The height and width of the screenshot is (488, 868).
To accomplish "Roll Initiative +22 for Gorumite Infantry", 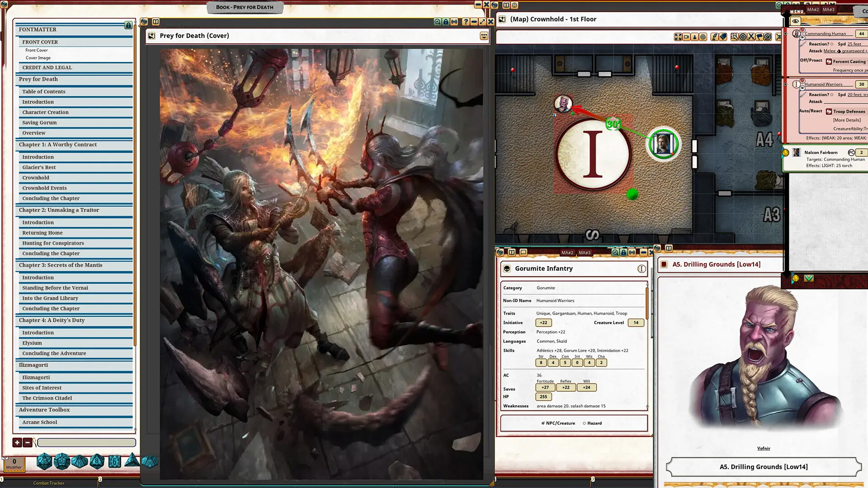I will pyautogui.click(x=543, y=323).
